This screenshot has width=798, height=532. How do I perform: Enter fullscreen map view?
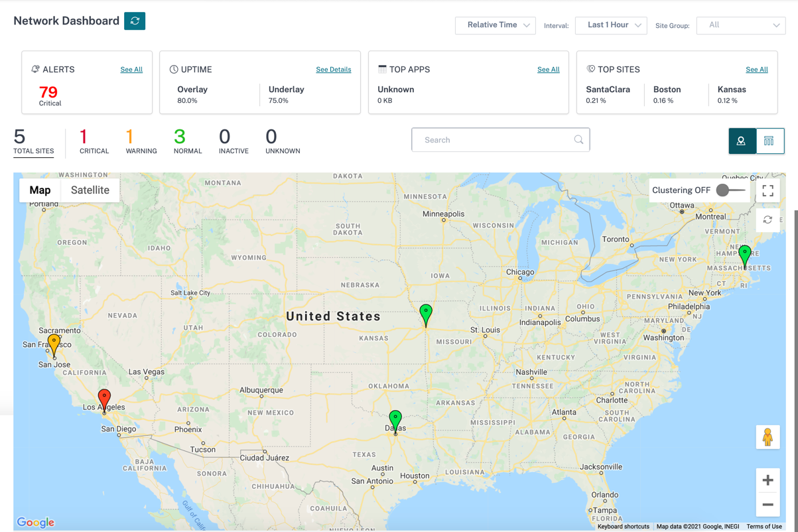[x=767, y=191]
